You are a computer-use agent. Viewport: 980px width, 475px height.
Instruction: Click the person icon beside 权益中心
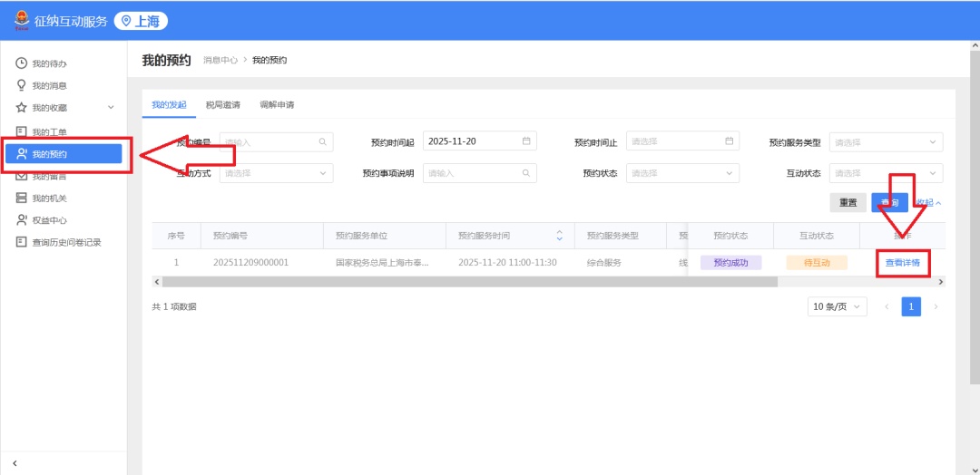click(21, 220)
